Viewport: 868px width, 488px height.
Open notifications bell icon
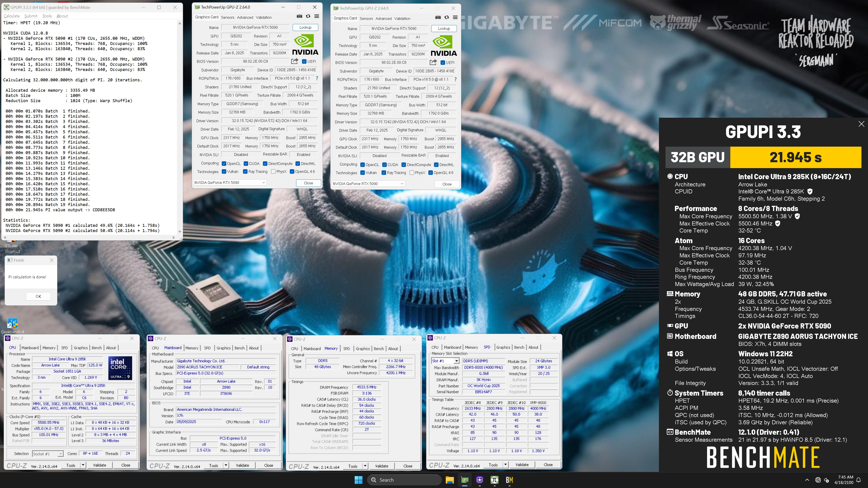click(x=859, y=480)
